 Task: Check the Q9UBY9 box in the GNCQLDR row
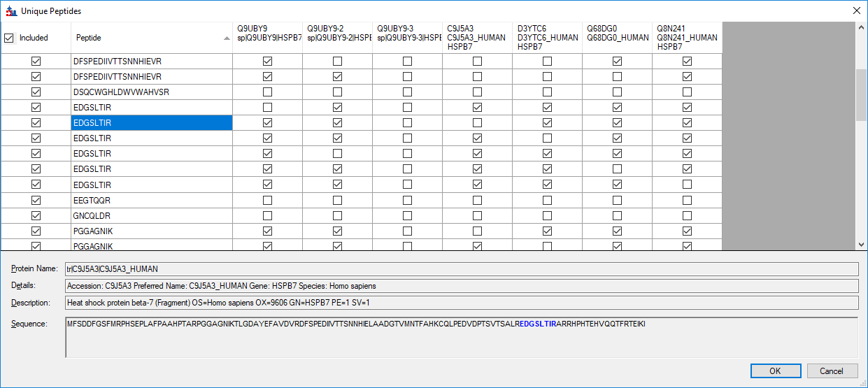pos(267,215)
